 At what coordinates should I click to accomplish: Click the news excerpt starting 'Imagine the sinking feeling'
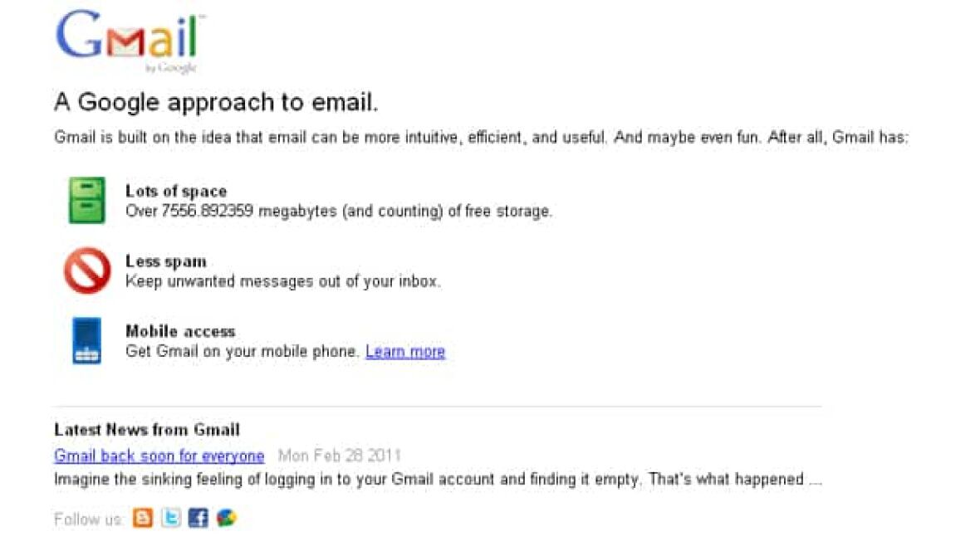(x=438, y=480)
